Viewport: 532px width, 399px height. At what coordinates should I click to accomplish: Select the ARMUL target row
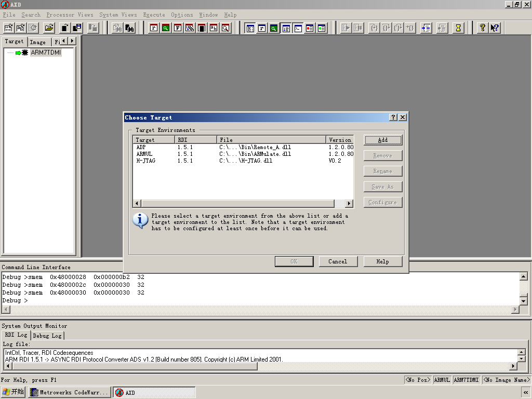(x=243, y=154)
